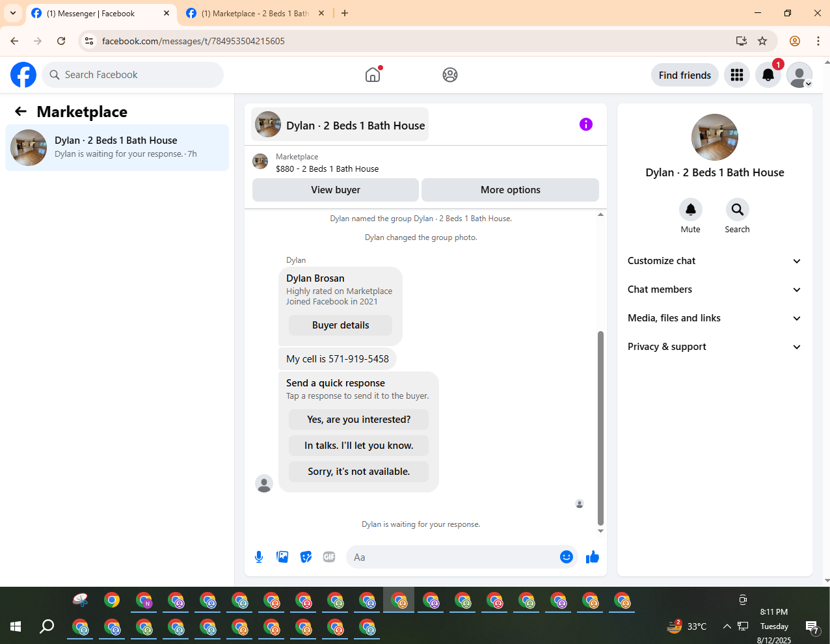This screenshot has height=644, width=830.
Task: Click the View buyer button
Action: 336,190
